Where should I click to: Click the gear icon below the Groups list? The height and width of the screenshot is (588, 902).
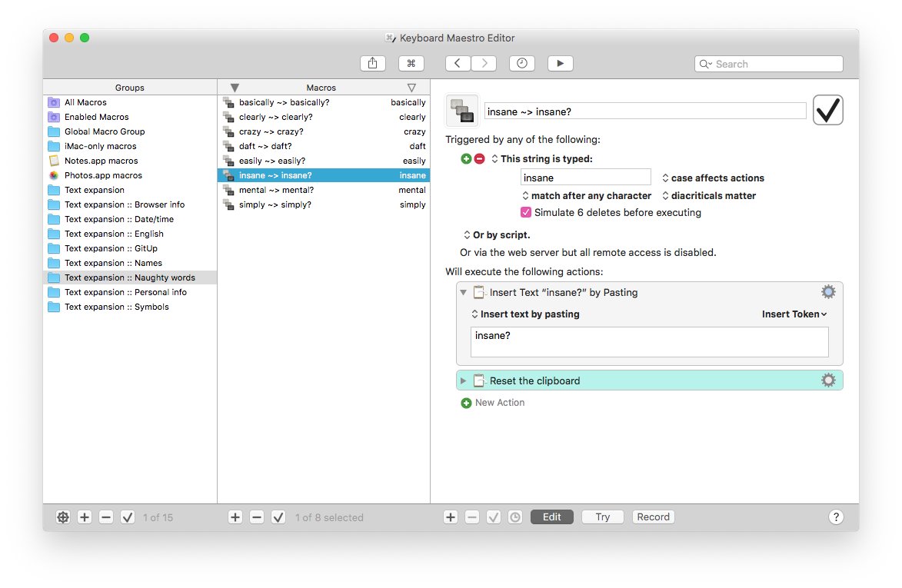pos(63,517)
